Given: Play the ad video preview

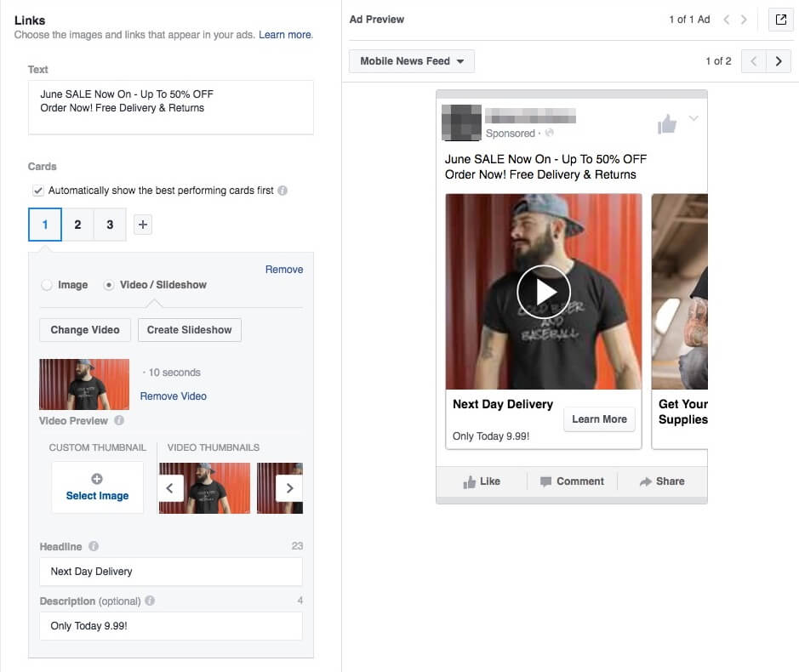Looking at the screenshot, I should click(544, 291).
